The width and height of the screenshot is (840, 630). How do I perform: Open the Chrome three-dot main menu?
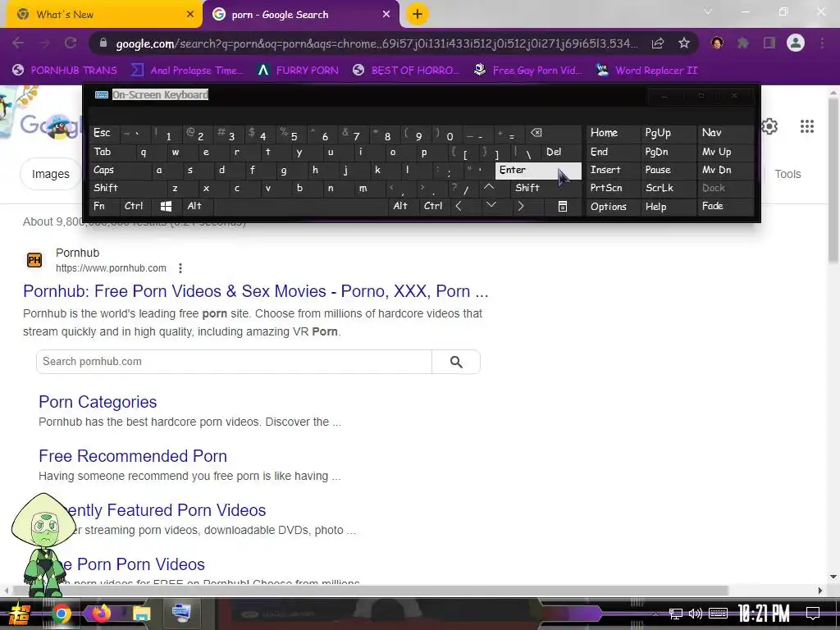coord(822,43)
